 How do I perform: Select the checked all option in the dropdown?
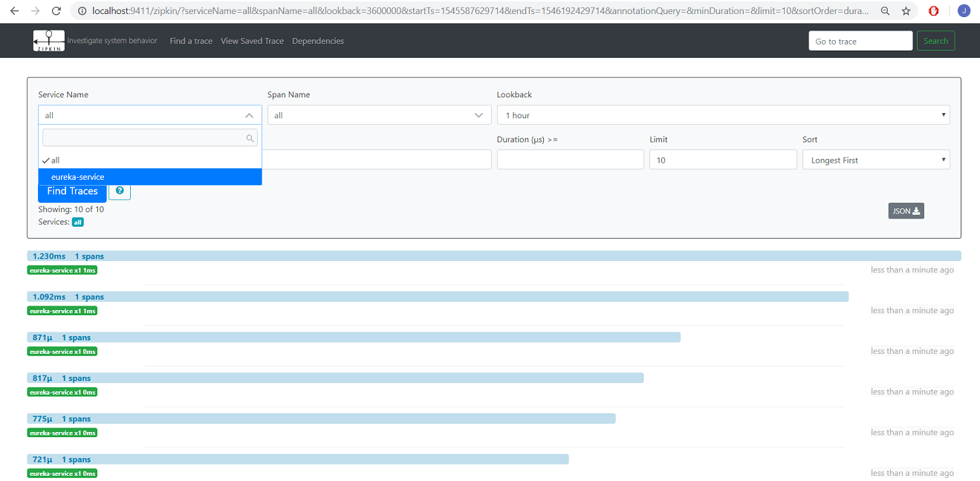52,159
